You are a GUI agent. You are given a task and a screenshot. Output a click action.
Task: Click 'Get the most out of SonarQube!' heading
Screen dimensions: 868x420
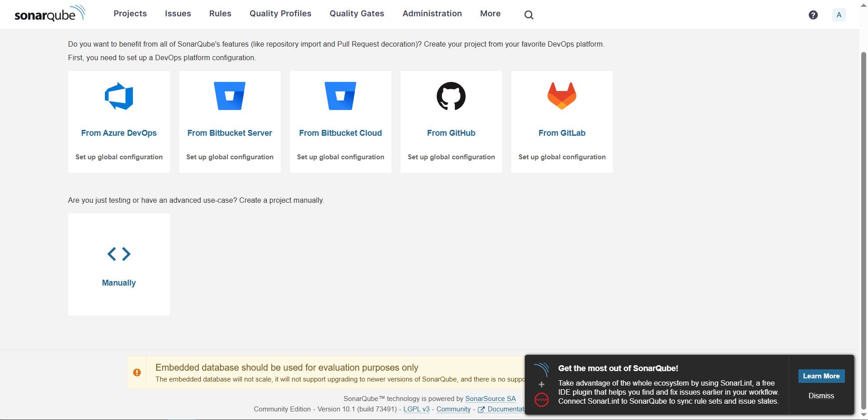[618, 368]
